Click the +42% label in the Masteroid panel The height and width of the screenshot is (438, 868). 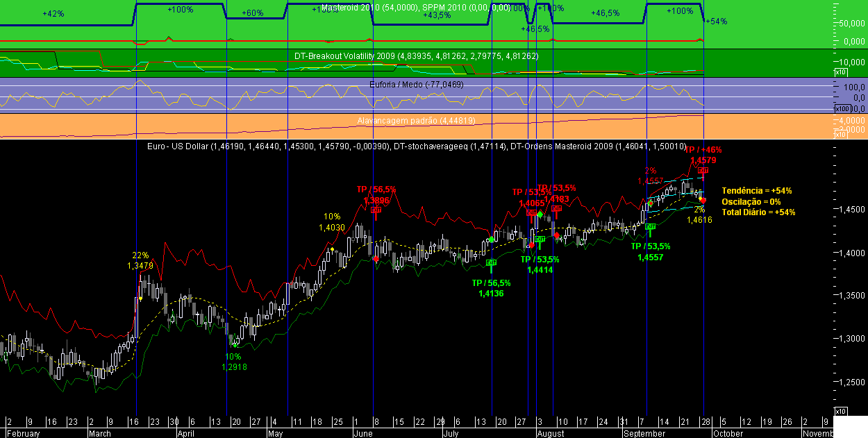[53, 14]
